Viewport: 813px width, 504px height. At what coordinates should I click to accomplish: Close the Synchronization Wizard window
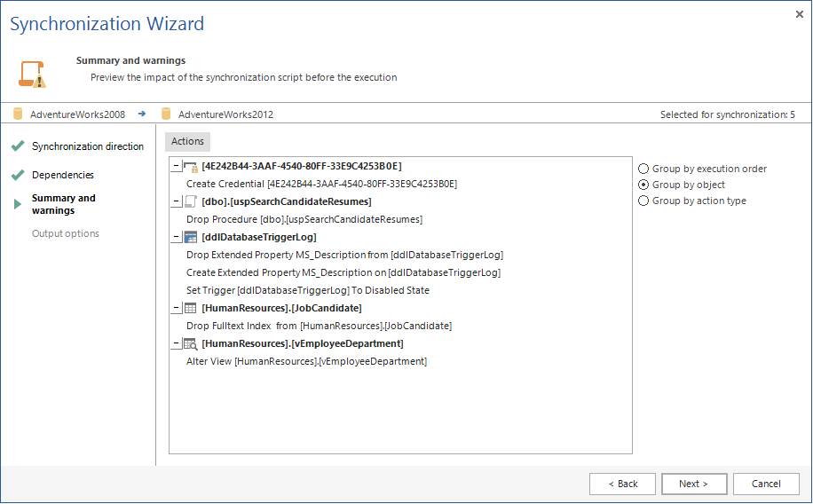[799, 14]
